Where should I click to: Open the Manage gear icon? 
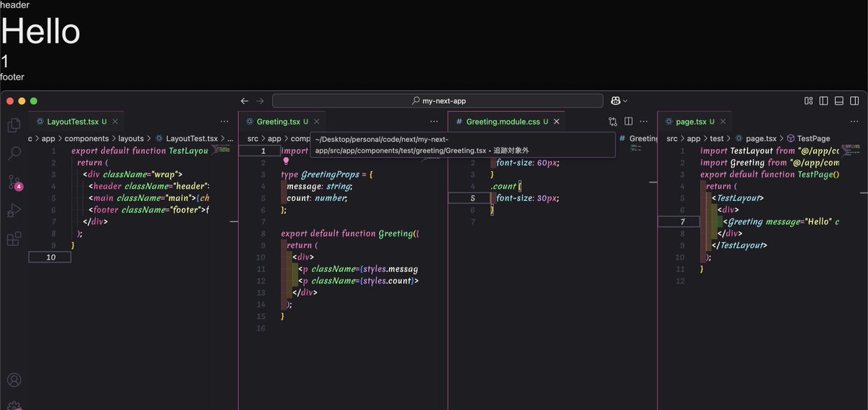click(x=14, y=406)
